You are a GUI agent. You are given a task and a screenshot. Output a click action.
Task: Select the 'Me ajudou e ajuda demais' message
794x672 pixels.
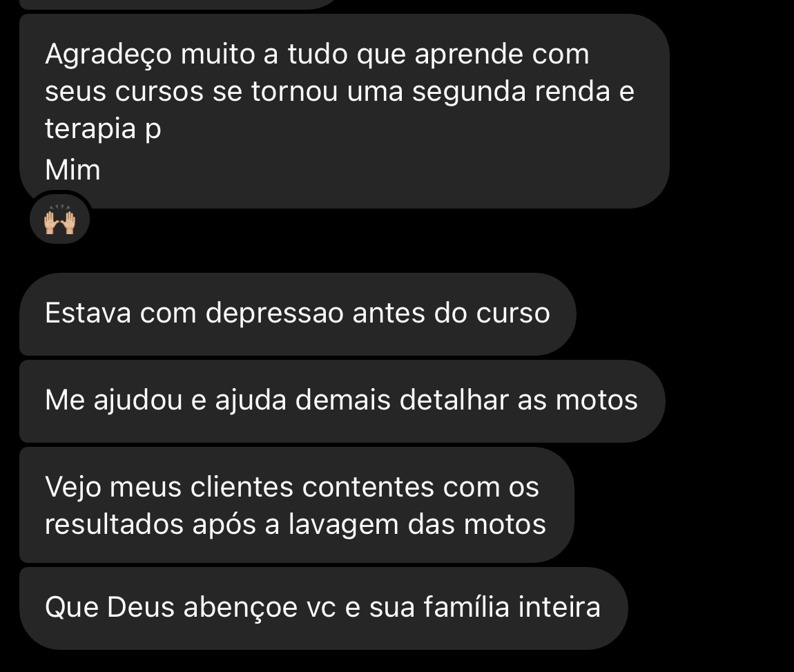(342, 401)
